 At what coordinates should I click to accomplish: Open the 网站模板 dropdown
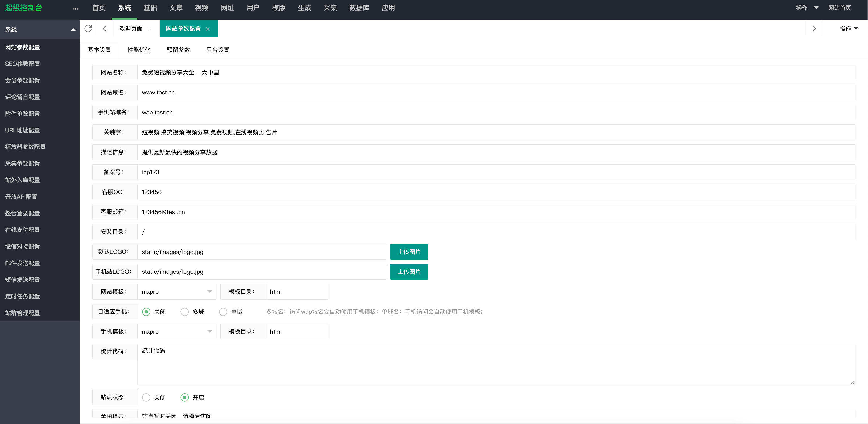click(177, 291)
